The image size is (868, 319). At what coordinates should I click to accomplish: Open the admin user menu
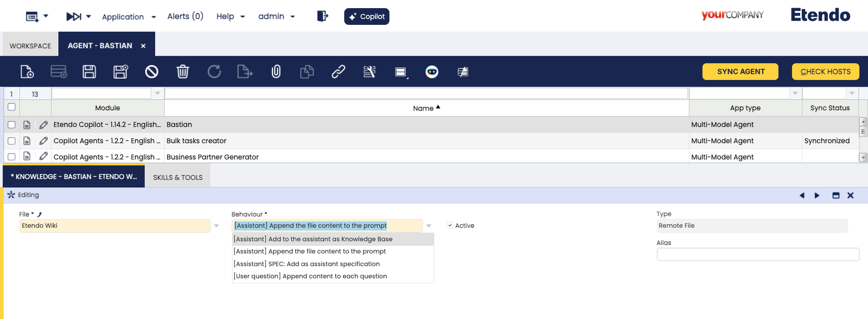coord(276,16)
